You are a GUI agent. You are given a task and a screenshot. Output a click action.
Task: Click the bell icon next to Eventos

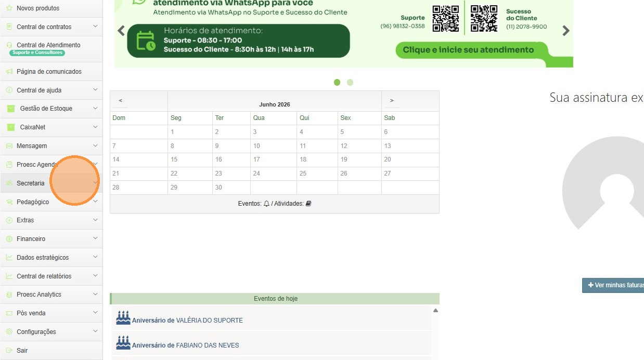(266, 204)
